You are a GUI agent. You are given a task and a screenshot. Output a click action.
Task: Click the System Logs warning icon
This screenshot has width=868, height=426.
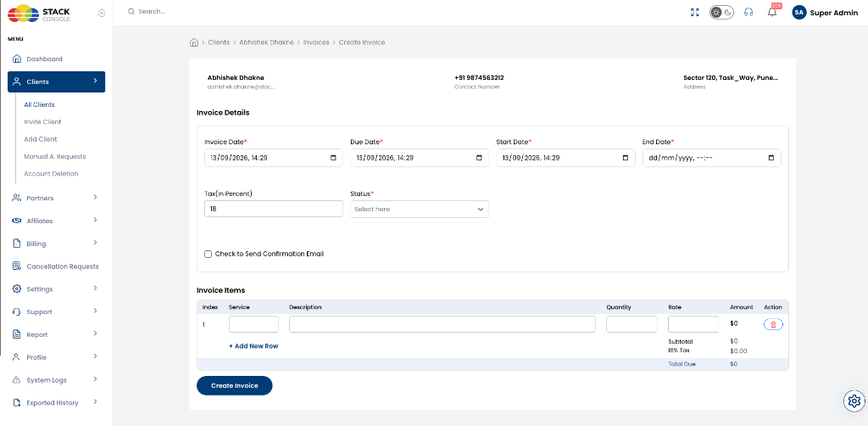(x=17, y=379)
